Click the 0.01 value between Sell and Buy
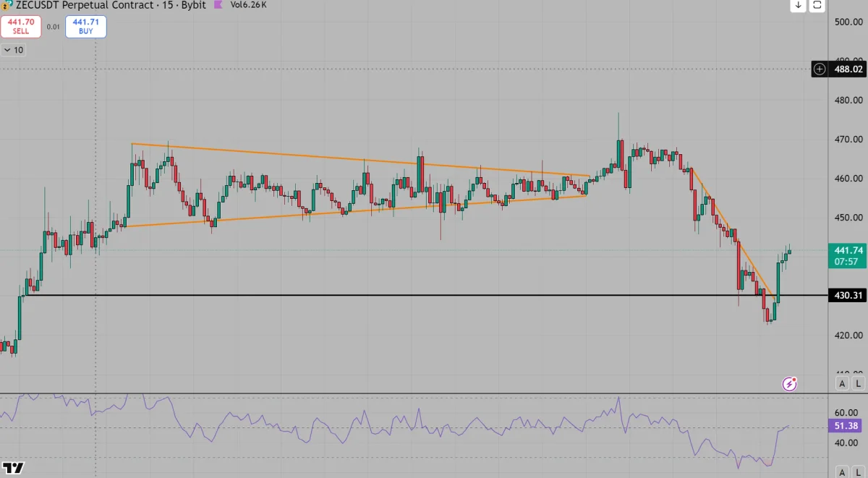868x478 pixels. point(54,27)
